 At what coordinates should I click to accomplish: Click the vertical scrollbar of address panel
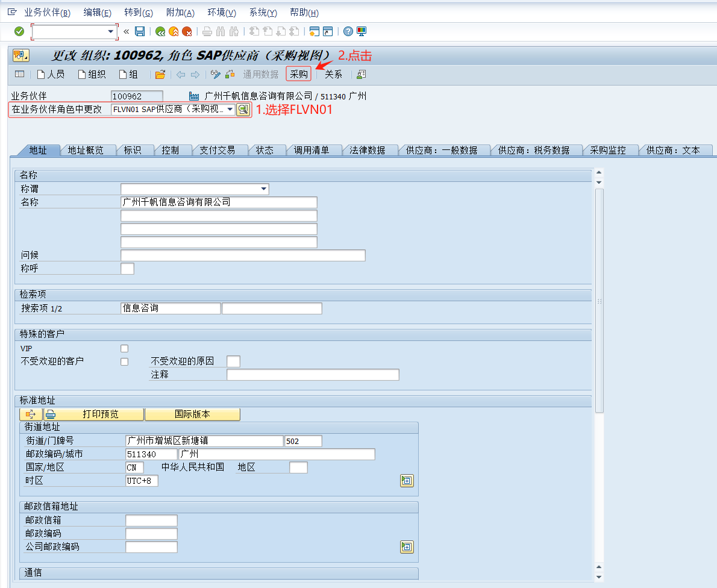pos(599,301)
